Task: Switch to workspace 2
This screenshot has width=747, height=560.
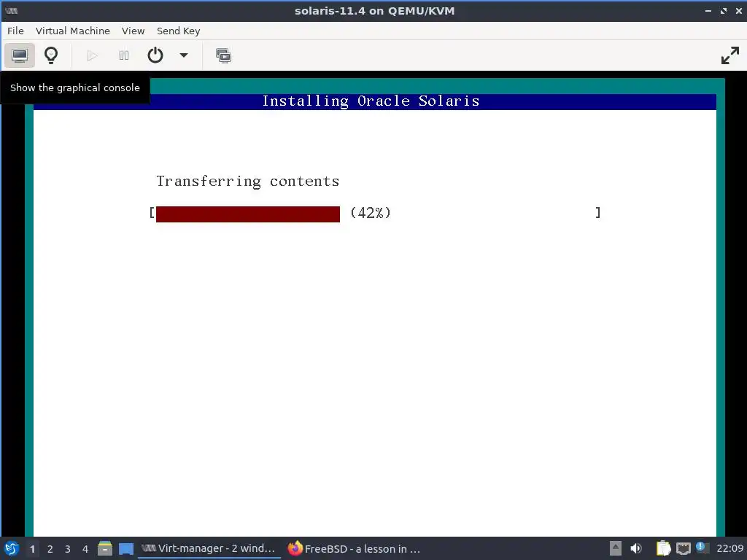Action: pos(50,549)
